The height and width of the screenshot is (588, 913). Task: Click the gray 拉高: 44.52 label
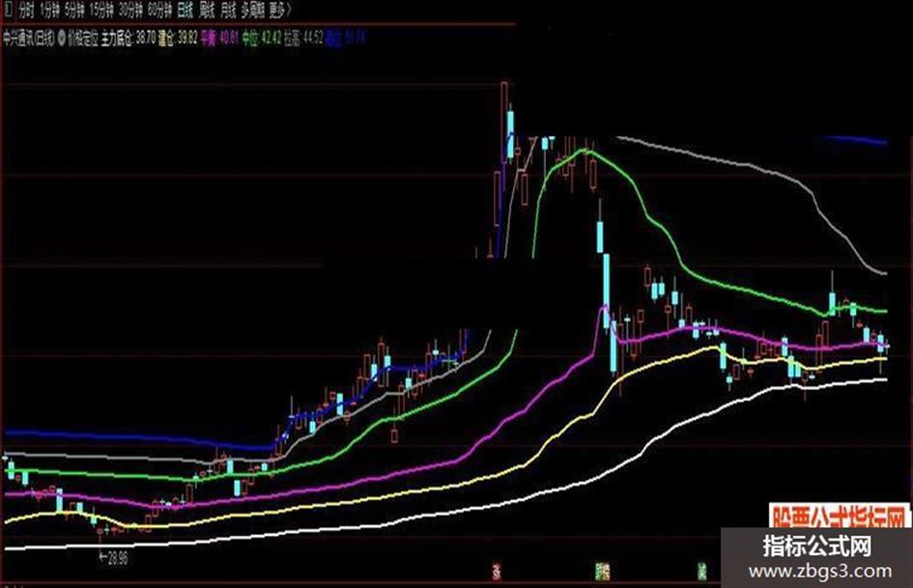(x=303, y=39)
